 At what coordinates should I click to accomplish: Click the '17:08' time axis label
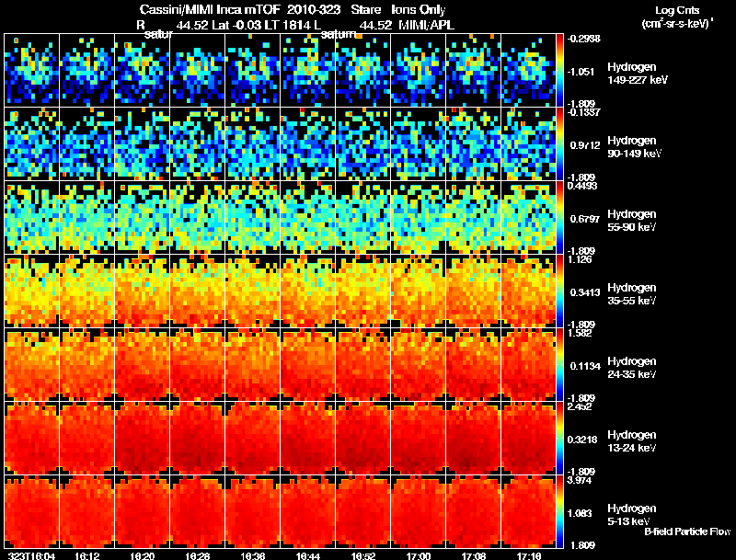(x=474, y=555)
